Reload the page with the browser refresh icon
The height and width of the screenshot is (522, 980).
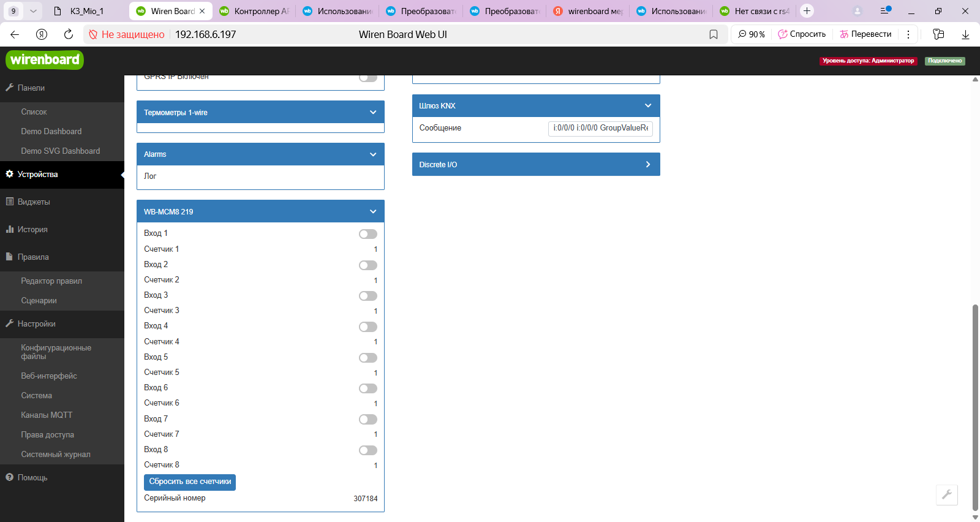[x=69, y=34]
